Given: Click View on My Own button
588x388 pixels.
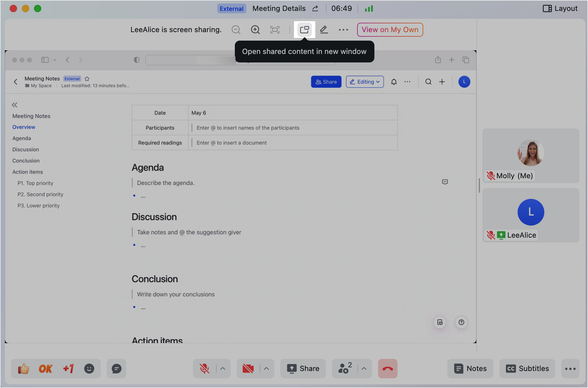Looking at the screenshot, I should point(390,30).
